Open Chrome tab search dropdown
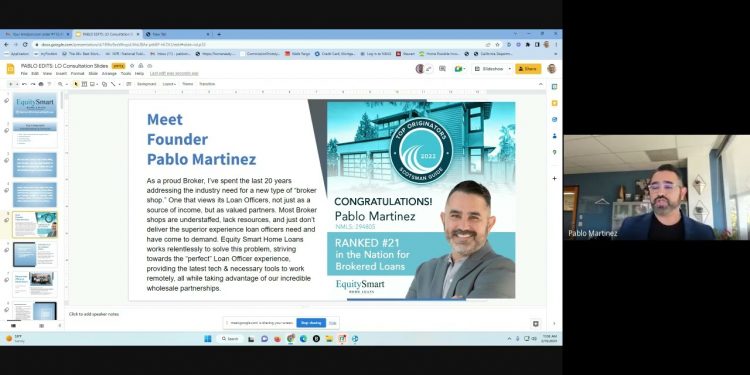 click(x=515, y=34)
